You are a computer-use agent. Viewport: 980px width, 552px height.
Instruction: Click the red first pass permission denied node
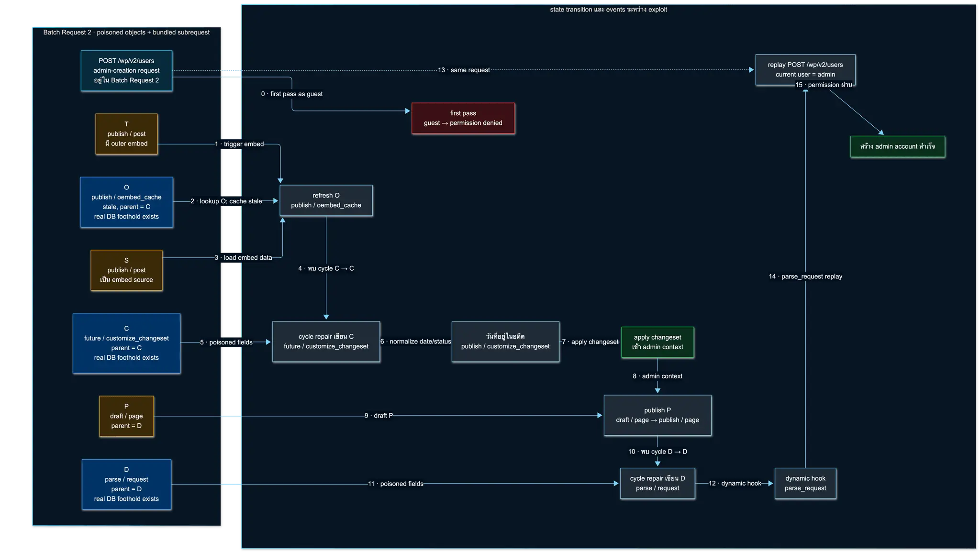tap(463, 118)
